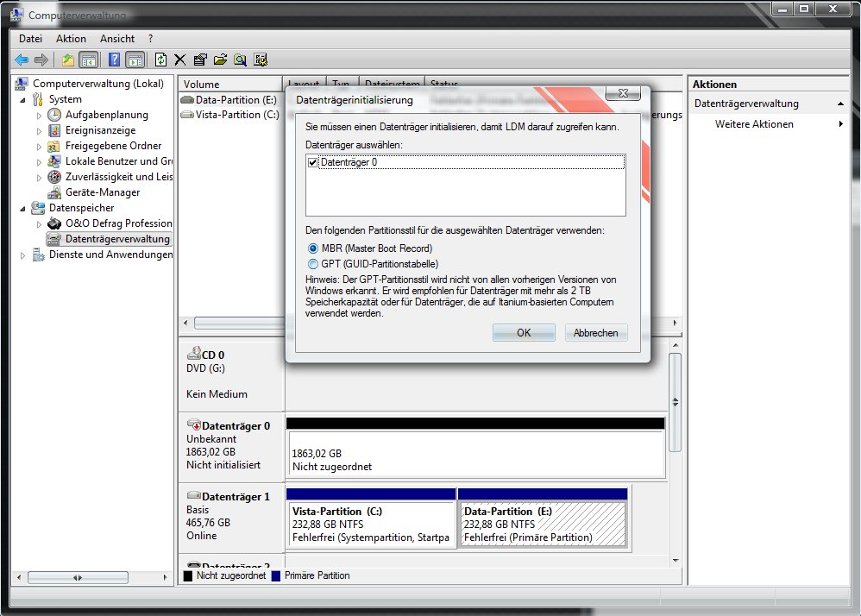The image size is (861, 616).
Task: Click the Zuverlässigkeit und Leistung icon
Action: click(54, 177)
